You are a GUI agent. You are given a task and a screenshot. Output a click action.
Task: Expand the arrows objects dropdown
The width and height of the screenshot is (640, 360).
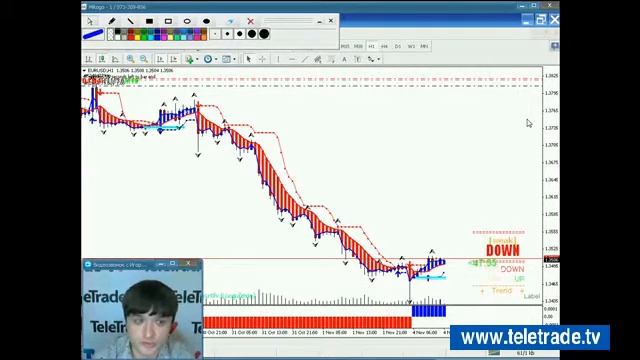(379, 60)
